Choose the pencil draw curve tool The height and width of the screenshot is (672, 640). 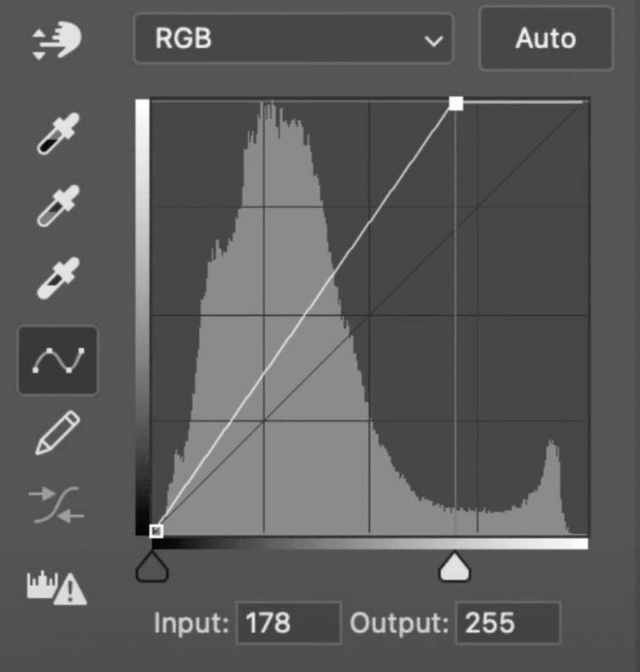pos(58,432)
